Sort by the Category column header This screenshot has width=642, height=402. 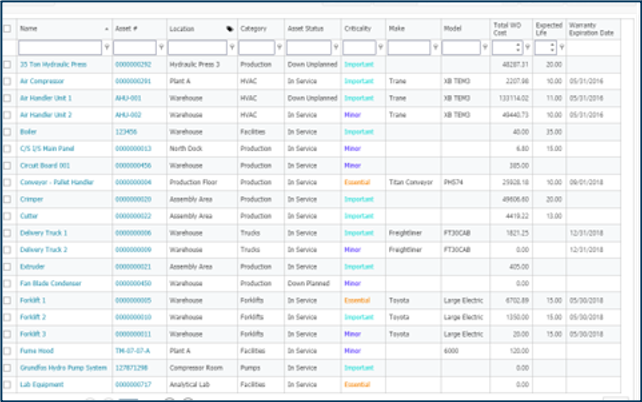pyautogui.click(x=253, y=28)
